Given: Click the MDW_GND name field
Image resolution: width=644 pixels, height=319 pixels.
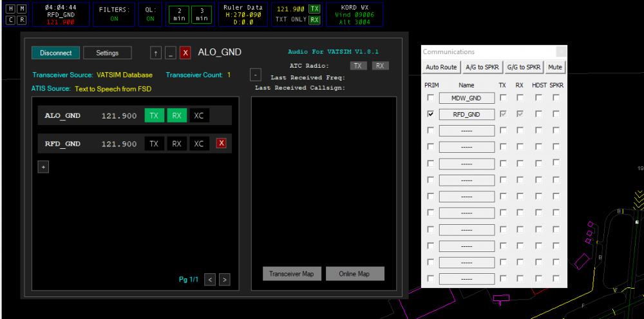Looking at the screenshot, I should pos(467,98).
